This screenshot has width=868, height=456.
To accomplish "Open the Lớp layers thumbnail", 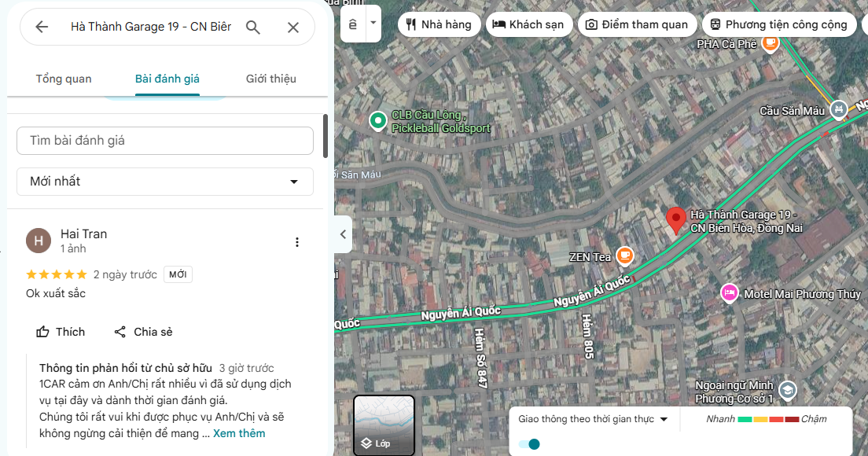I will coord(384,425).
